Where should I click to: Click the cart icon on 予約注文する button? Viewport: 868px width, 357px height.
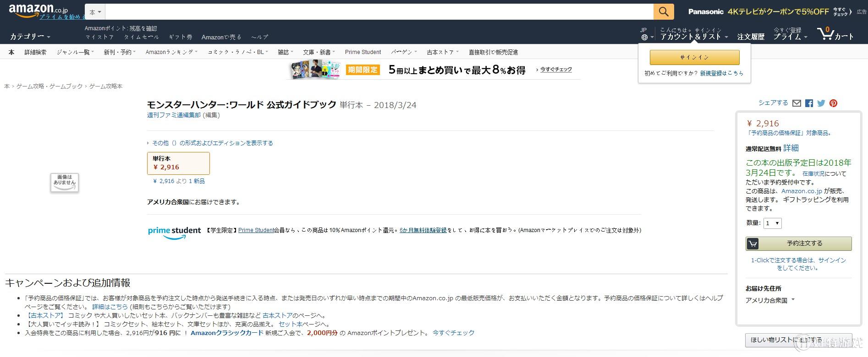point(753,243)
